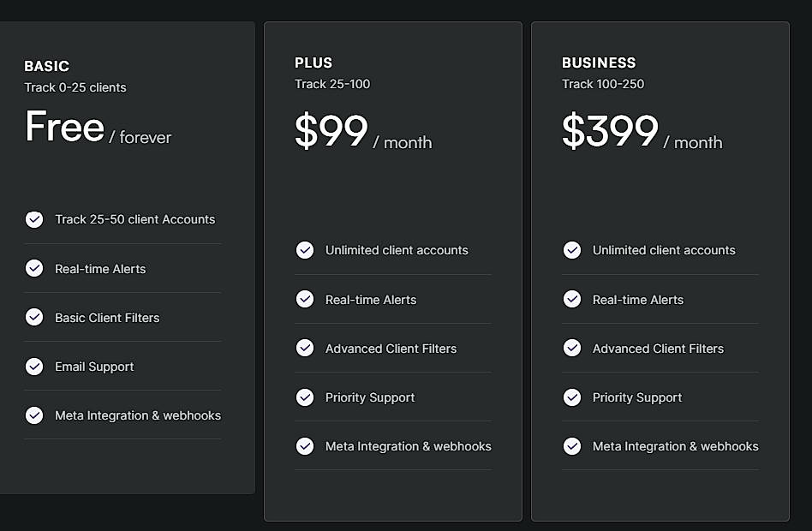The width and height of the screenshot is (812, 531).
Task: Select the Advanced Client Filters checkmark in Business
Action: [572, 348]
